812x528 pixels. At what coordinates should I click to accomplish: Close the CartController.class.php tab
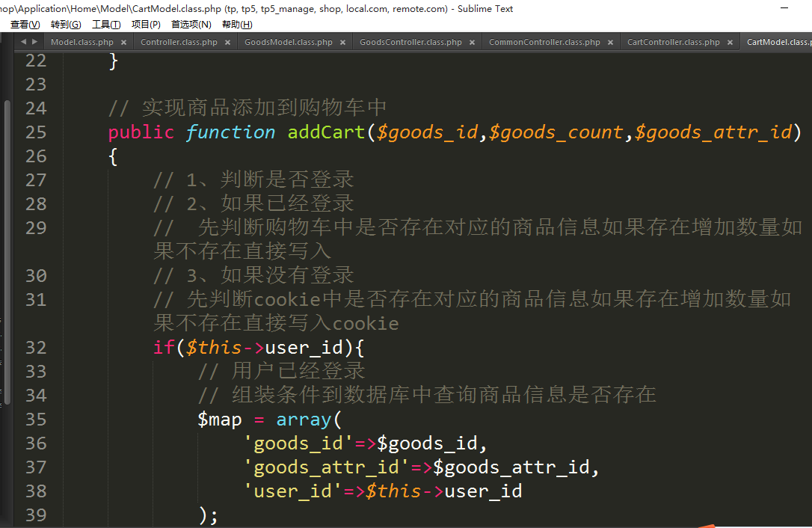pyautogui.click(x=730, y=43)
